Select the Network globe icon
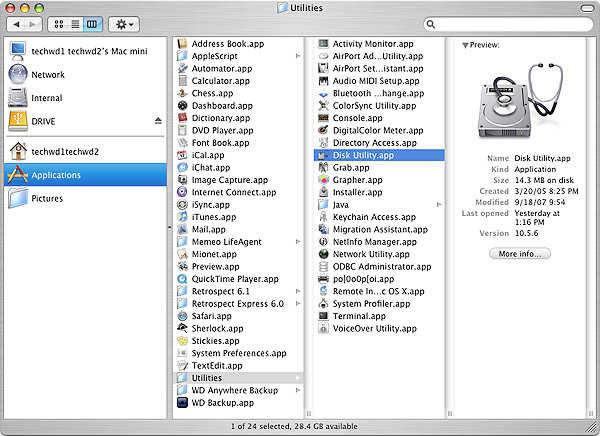The image size is (600, 436). pyautogui.click(x=18, y=74)
